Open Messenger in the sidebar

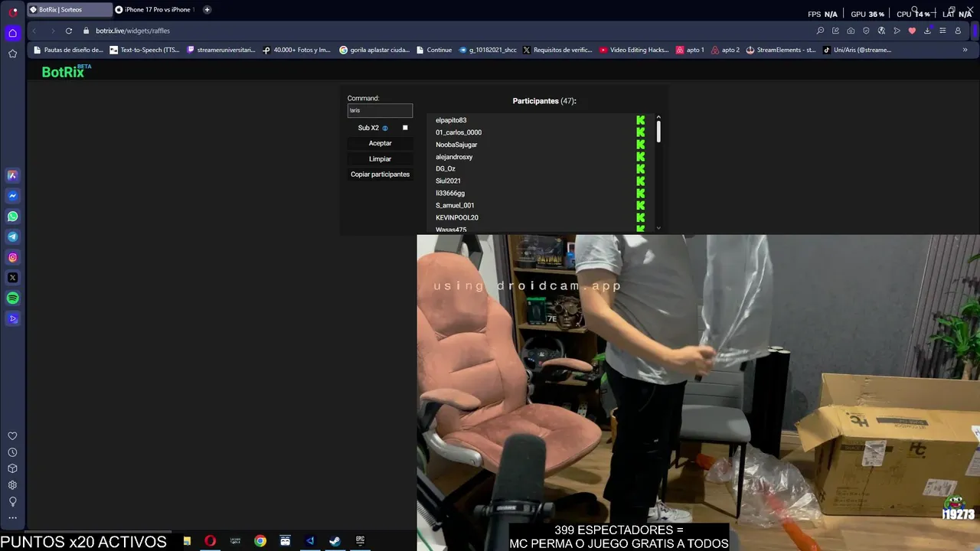click(12, 196)
